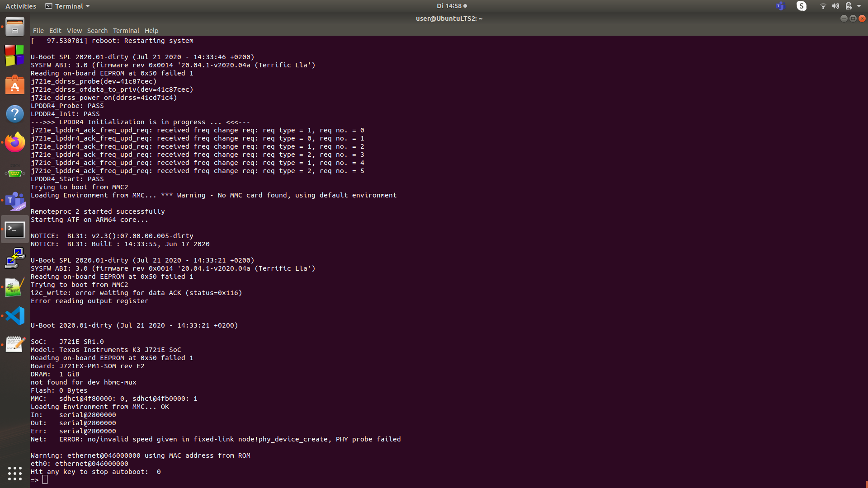868x488 pixels.
Task: Click 'SoC: J721E SR1.0' line
Action: 67,342
